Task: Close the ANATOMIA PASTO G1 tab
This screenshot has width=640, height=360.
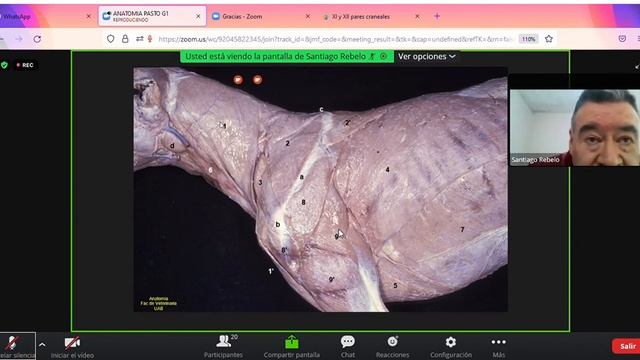Action: coord(198,16)
